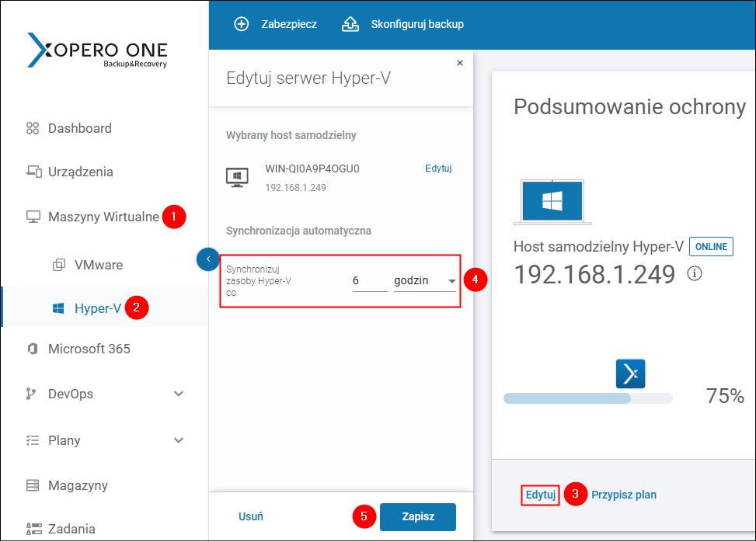Collapse the sidebar with the round arrow button
The height and width of the screenshot is (542, 756).
tap(208, 259)
